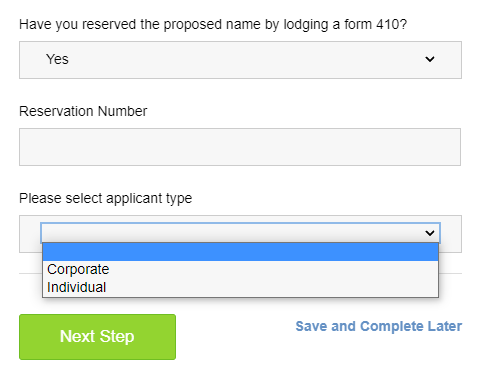This screenshot has height=375, width=487.
Task: Pick the blank highlighted option in list
Action: [240, 252]
